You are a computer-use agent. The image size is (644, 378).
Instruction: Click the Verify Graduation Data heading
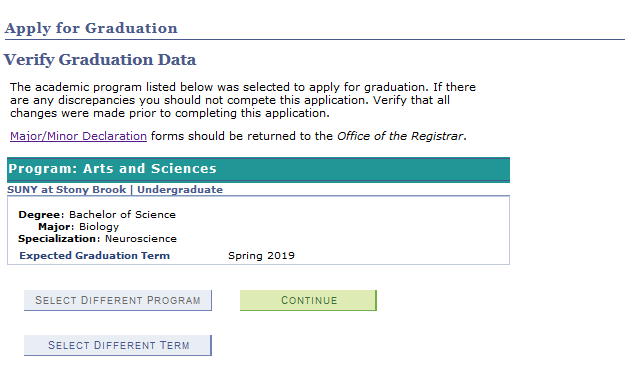pos(100,60)
